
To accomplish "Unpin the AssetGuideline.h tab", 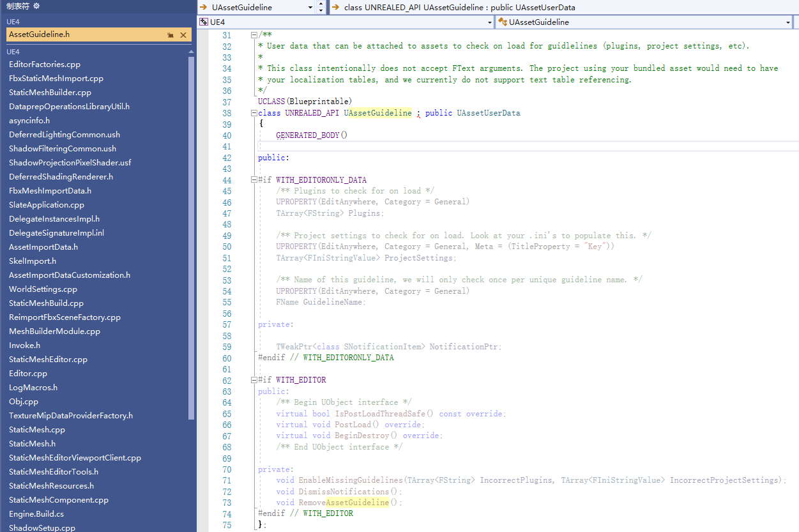I will coord(171,35).
